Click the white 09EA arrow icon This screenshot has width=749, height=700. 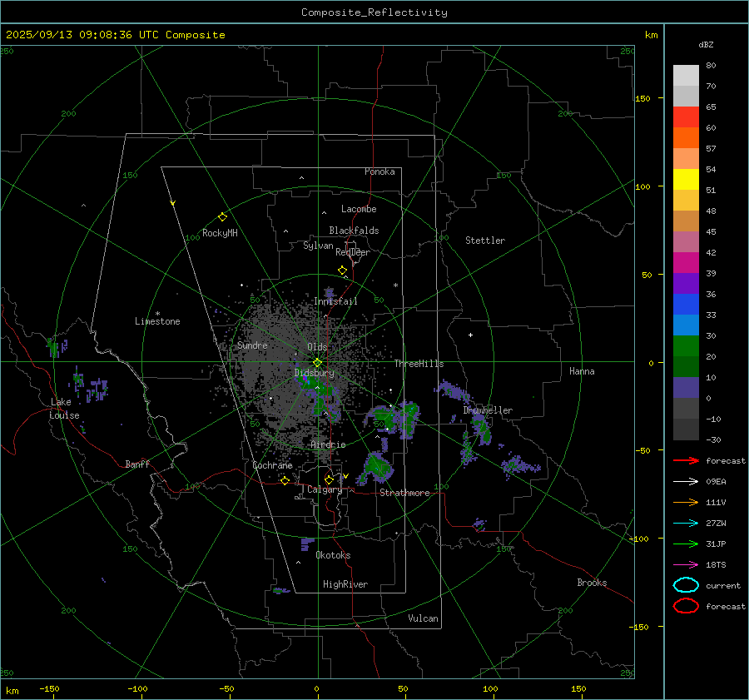tap(686, 482)
